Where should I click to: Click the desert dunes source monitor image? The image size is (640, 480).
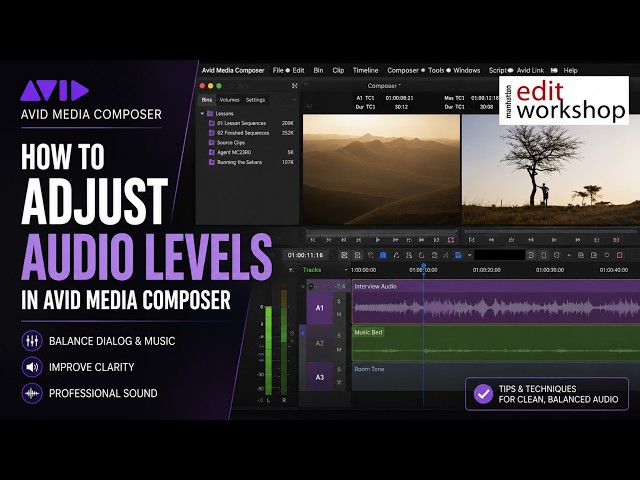381,169
